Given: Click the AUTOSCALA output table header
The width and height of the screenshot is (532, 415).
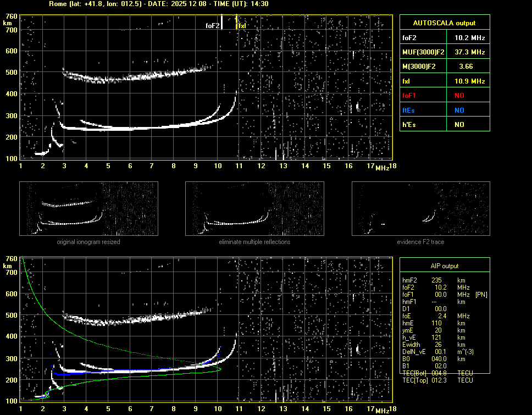Looking at the screenshot, I should 444,23.
